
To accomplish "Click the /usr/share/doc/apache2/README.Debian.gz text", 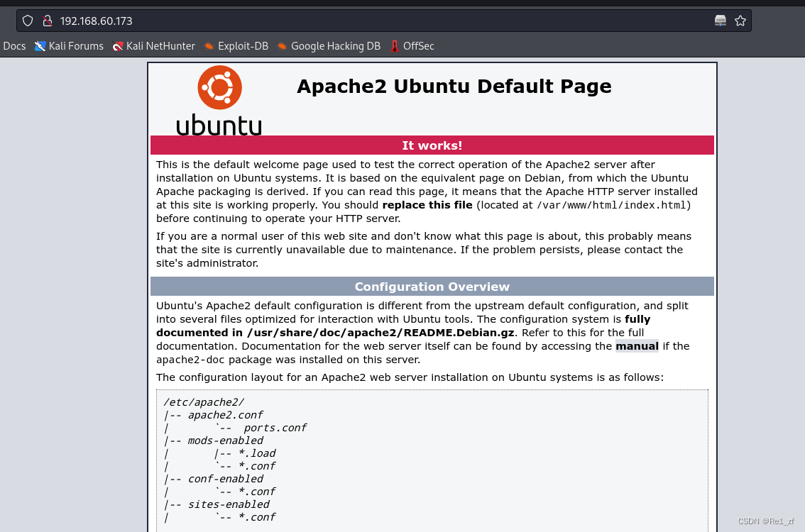I will (380, 333).
